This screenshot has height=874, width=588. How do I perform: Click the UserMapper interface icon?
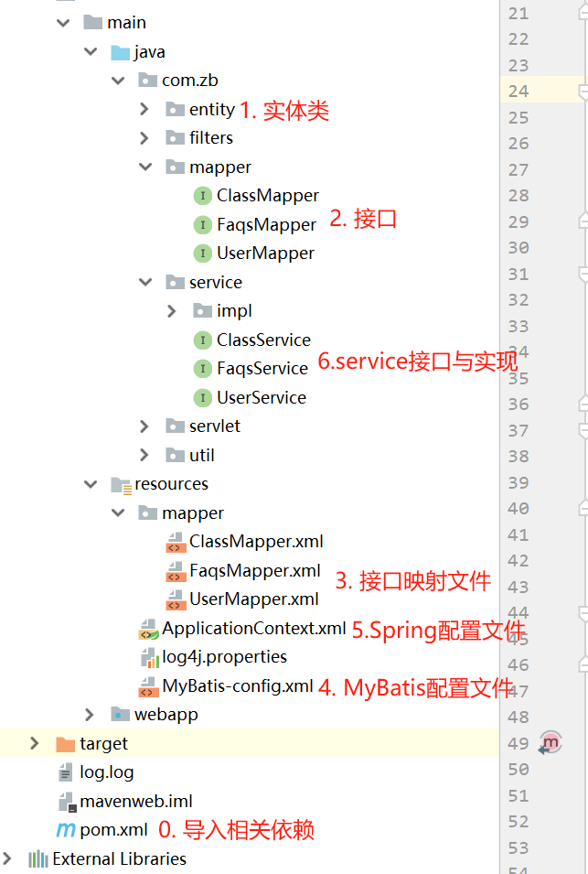point(203,254)
